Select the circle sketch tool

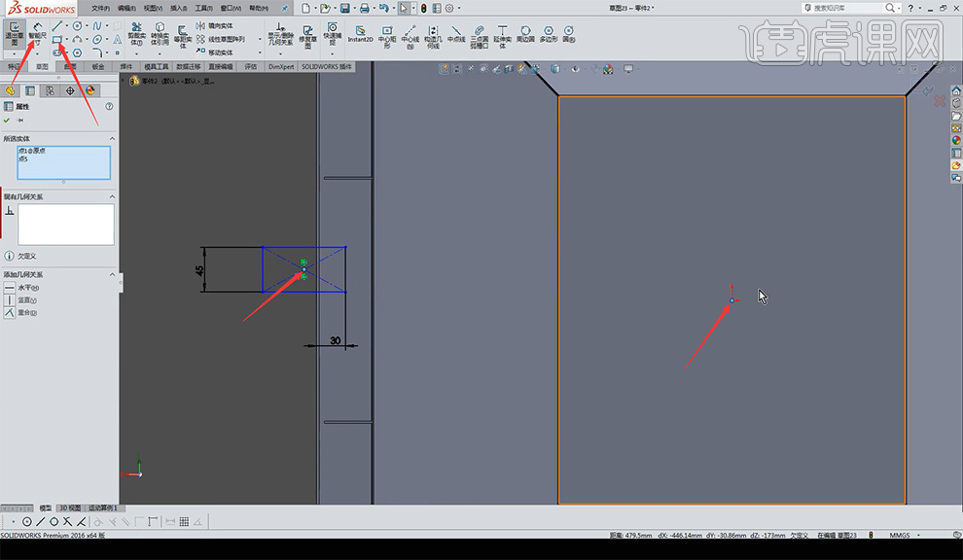coord(78,26)
